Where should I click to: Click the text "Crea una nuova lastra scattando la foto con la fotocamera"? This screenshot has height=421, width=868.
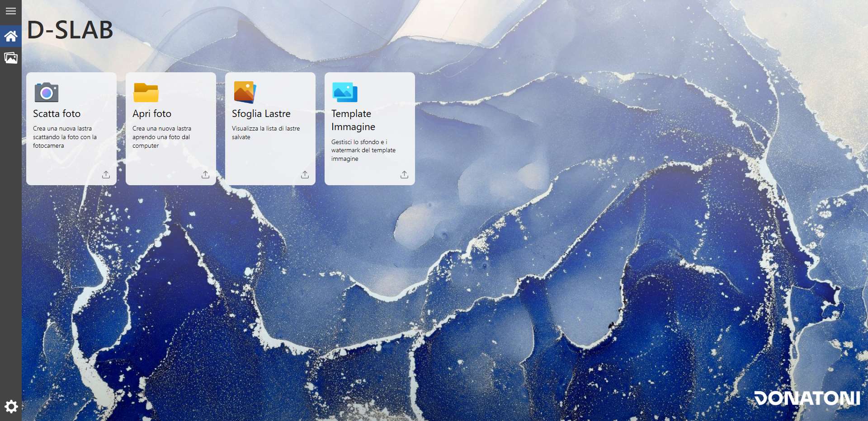(65, 137)
